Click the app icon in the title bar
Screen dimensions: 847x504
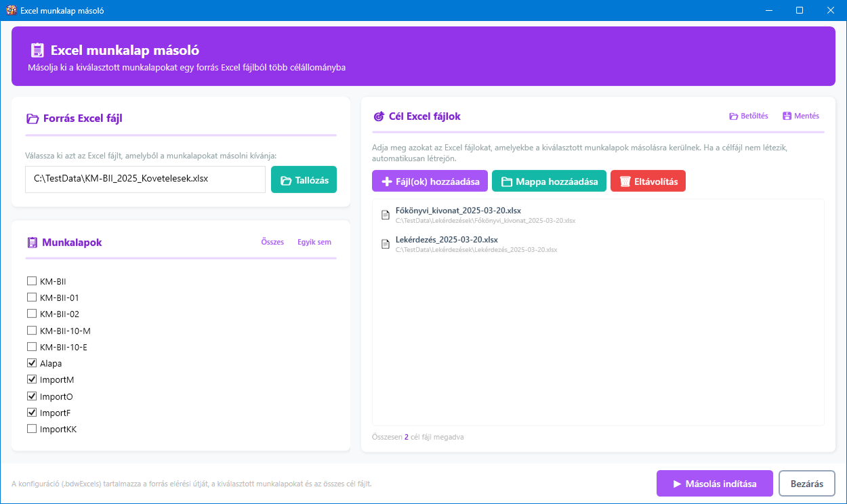pos(11,11)
